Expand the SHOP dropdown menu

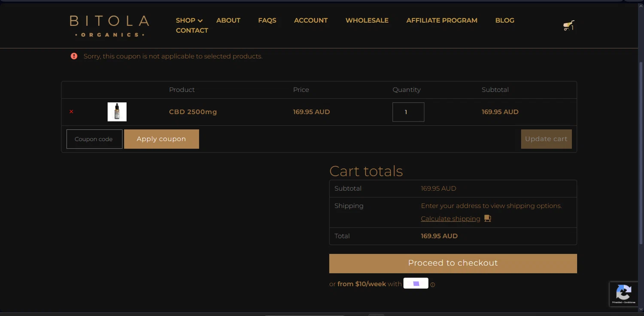click(189, 20)
